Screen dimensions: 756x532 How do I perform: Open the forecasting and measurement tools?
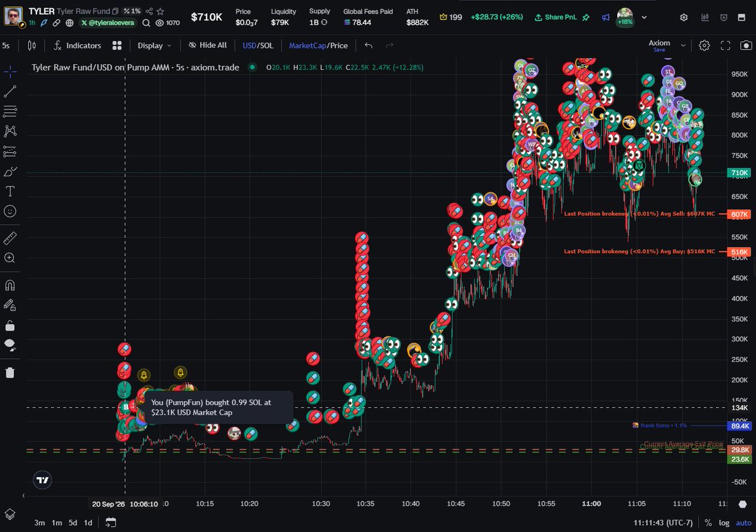pos(10,151)
